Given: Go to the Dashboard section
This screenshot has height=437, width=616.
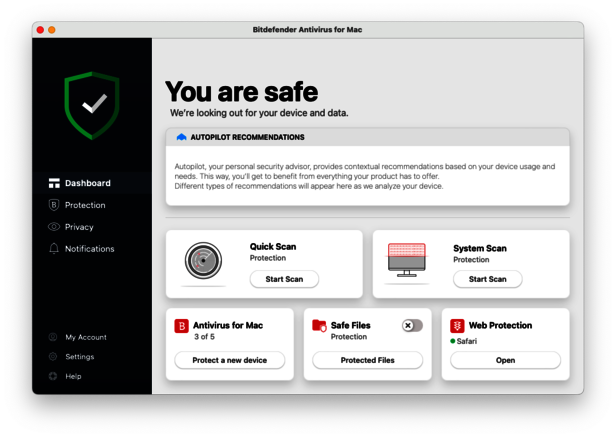Looking at the screenshot, I should pos(87,183).
